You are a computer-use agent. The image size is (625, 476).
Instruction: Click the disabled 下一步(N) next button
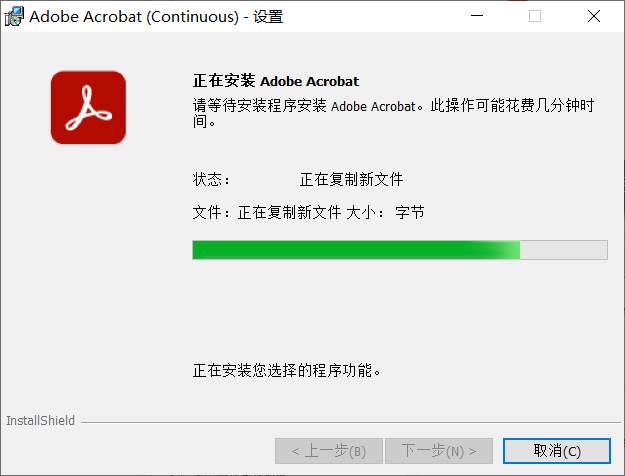[x=439, y=451]
